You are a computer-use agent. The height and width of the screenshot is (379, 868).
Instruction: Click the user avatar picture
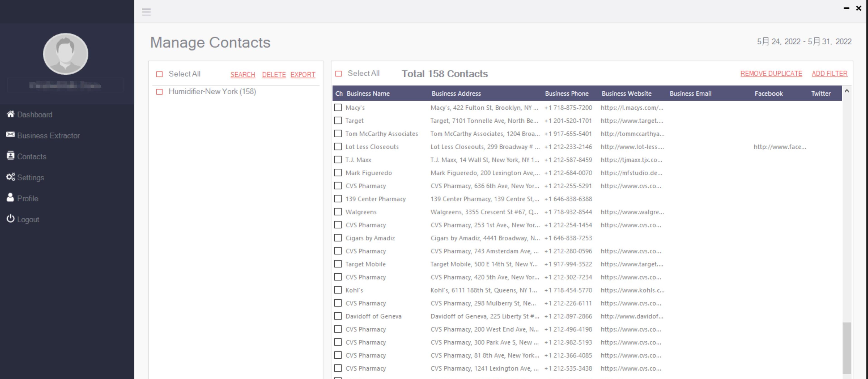coord(66,54)
